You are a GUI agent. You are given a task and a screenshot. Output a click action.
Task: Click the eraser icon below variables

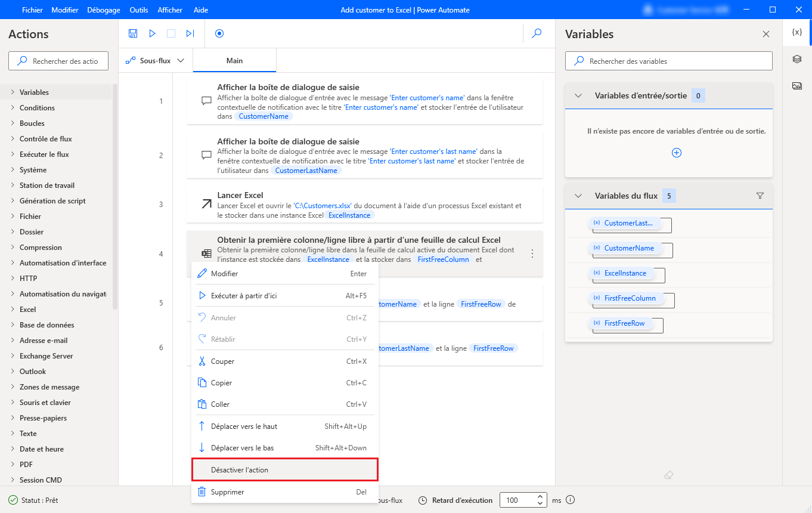(x=668, y=475)
